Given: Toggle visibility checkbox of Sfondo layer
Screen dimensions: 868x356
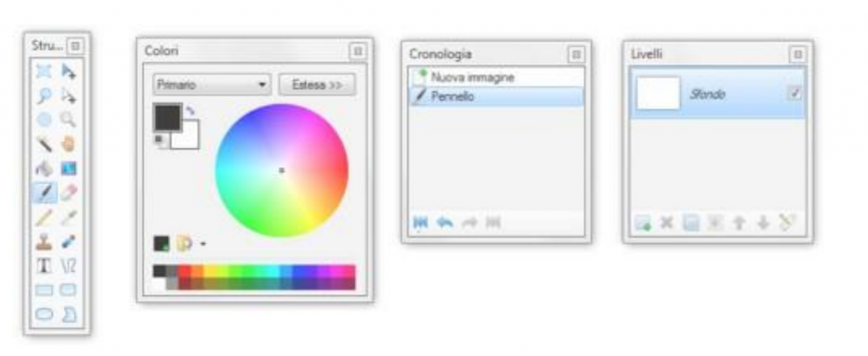Looking at the screenshot, I should 794,93.
